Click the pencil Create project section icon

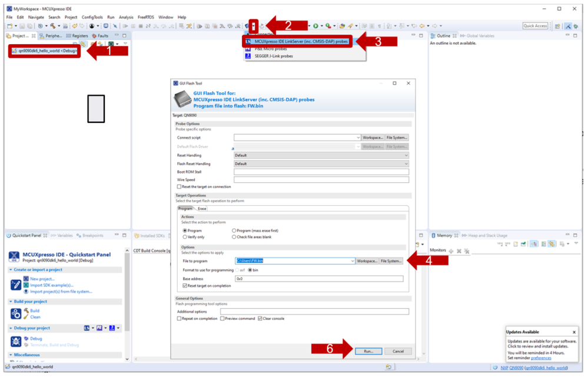pos(16,285)
